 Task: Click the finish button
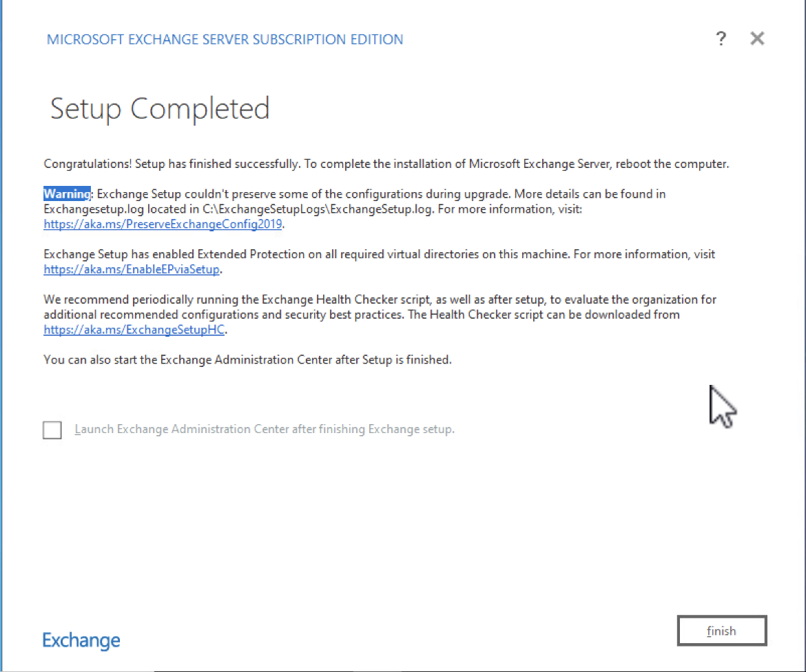tap(722, 631)
